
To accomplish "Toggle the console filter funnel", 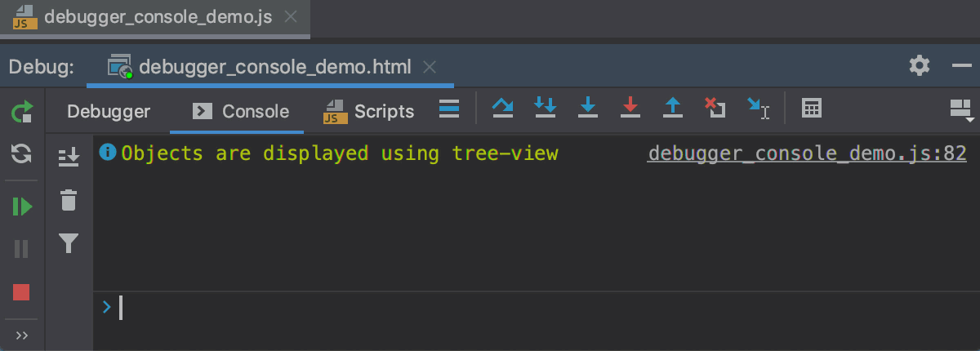I will coord(69,242).
